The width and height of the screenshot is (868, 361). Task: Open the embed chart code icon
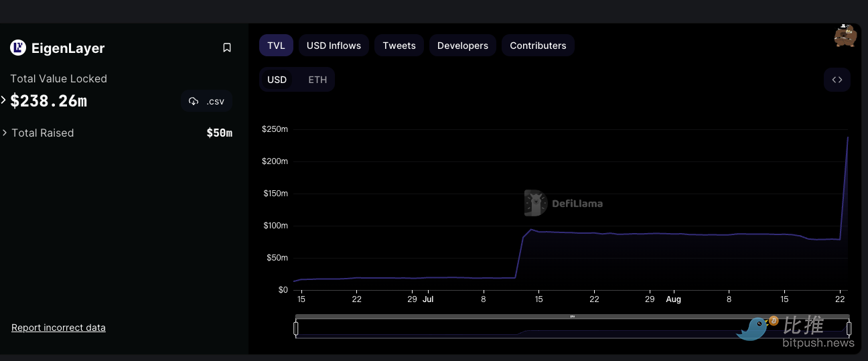[837, 80]
